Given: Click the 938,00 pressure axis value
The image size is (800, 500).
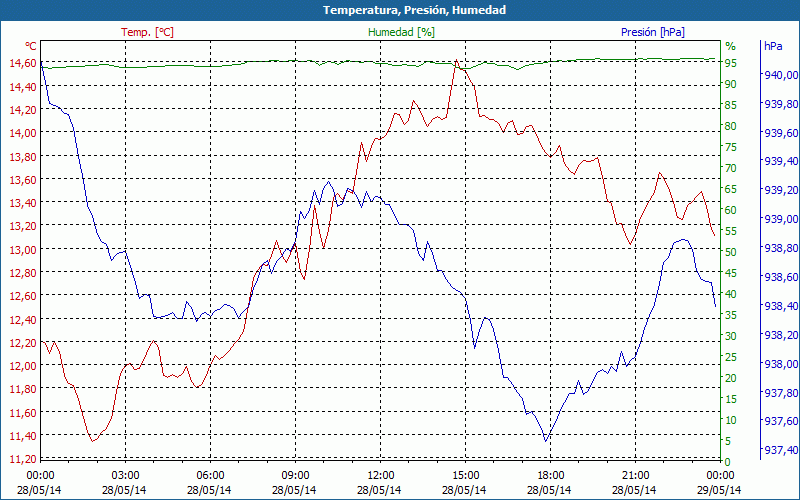Looking at the screenshot, I should pos(781,364).
